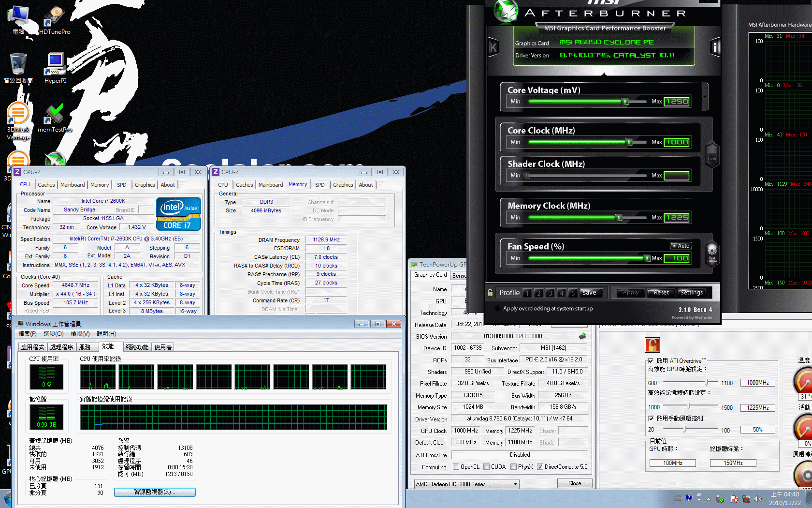
Task: Click the Kombustor K button in Afterburner
Action: (493, 47)
